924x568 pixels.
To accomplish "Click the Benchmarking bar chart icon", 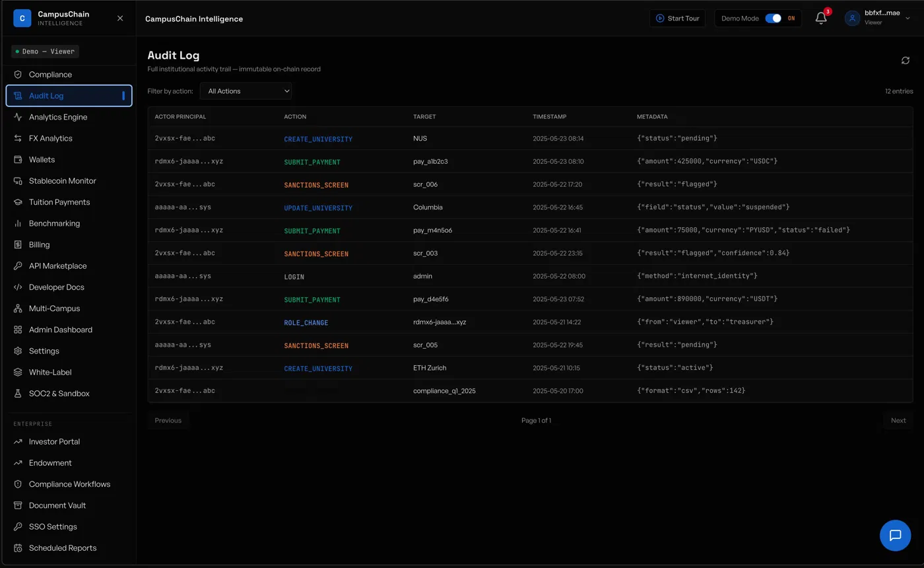I will (x=18, y=223).
